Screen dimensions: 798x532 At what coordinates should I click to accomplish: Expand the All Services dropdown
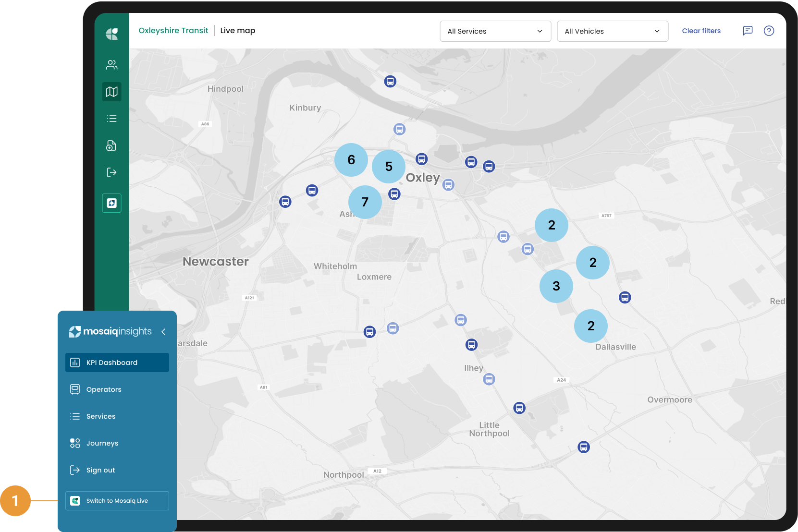(x=495, y=31)
